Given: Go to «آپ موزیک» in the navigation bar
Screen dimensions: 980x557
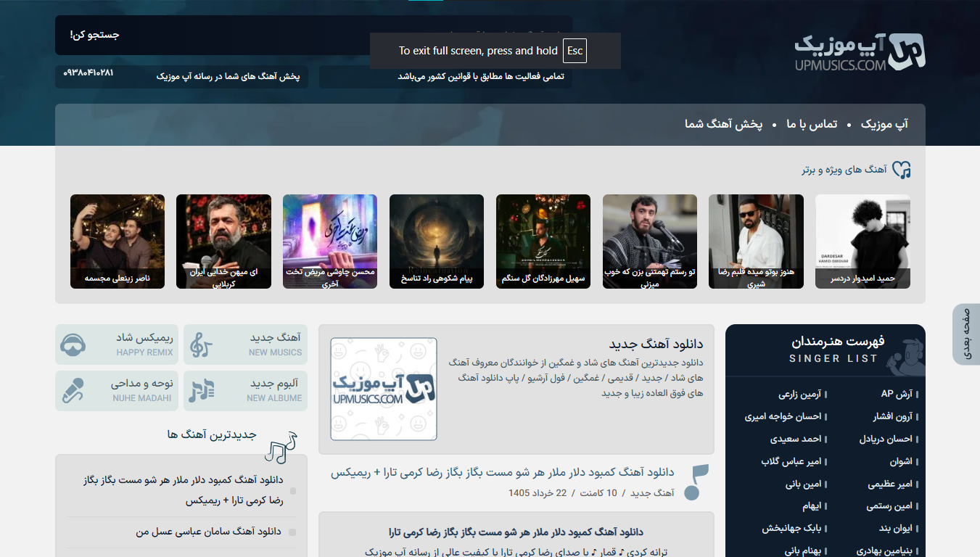Looking at the screenshot, I should 884,124.
